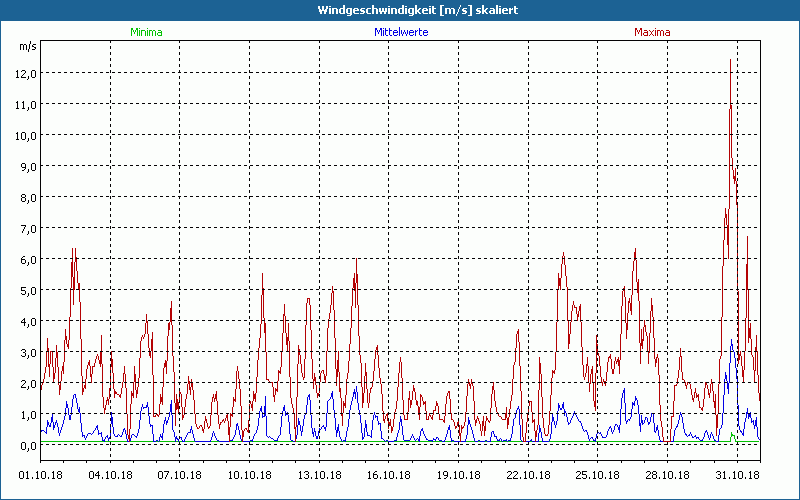800x500 pixels.
Task: Click the chart title Windgeschwindigkeit skaliert
Action: (x=417, y=9)
